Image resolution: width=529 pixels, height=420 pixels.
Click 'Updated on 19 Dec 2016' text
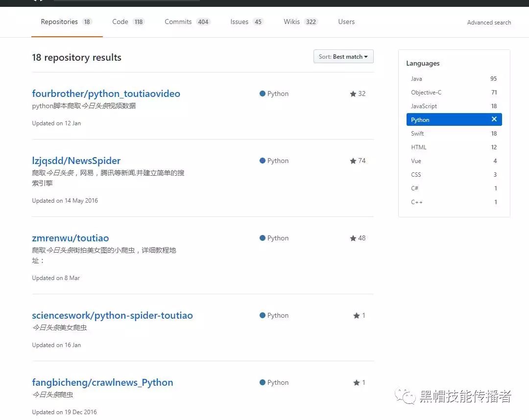click(64, 412)
